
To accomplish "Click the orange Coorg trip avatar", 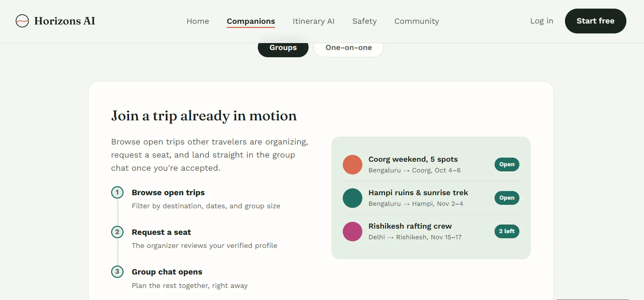I will click(x=352, y=164).
